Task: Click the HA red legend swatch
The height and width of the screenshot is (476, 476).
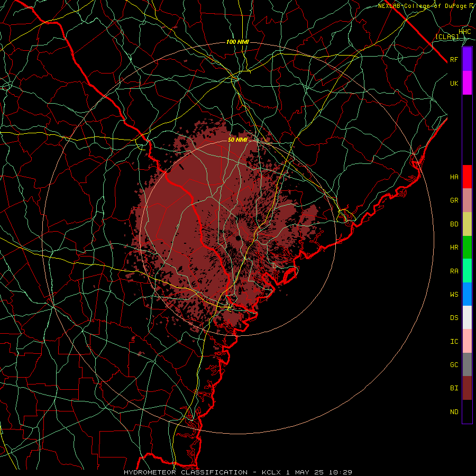Action: [467, 177]
